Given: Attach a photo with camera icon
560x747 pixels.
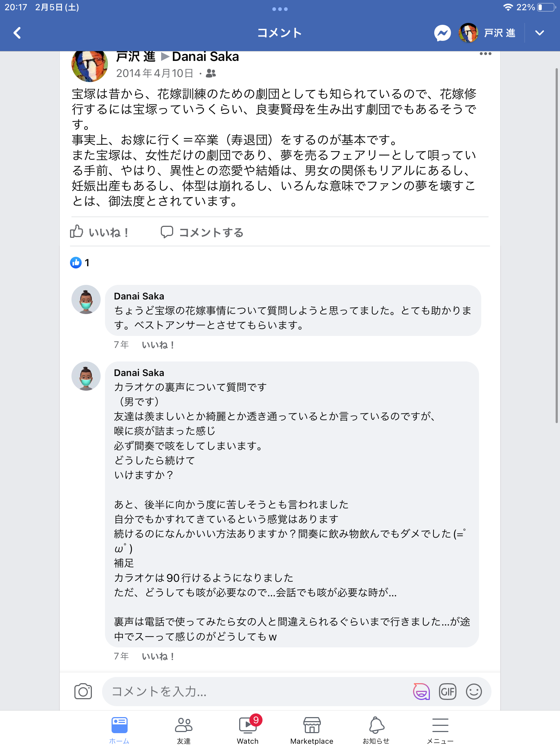Looking at the screenshot, I should pyautogui.click(x=83, y=692).
